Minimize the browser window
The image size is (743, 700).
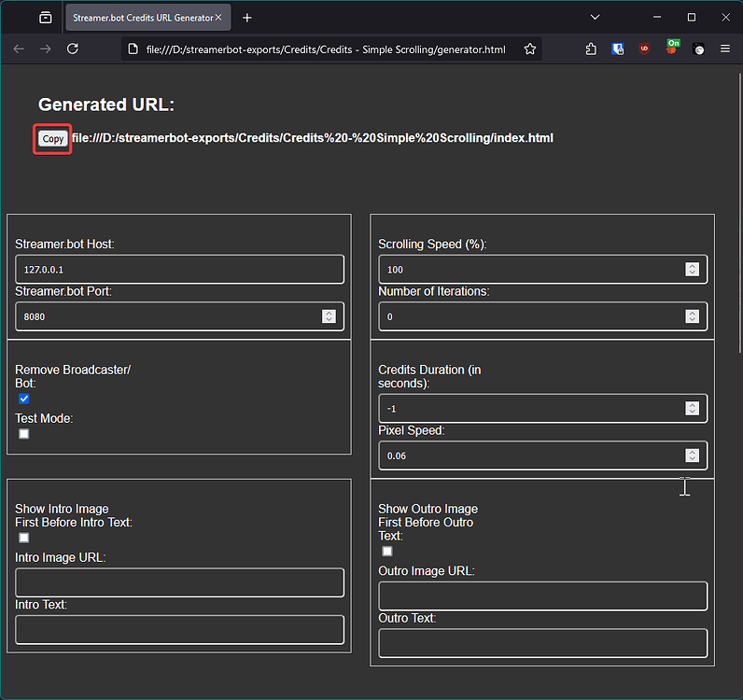(x=657, y=18)
